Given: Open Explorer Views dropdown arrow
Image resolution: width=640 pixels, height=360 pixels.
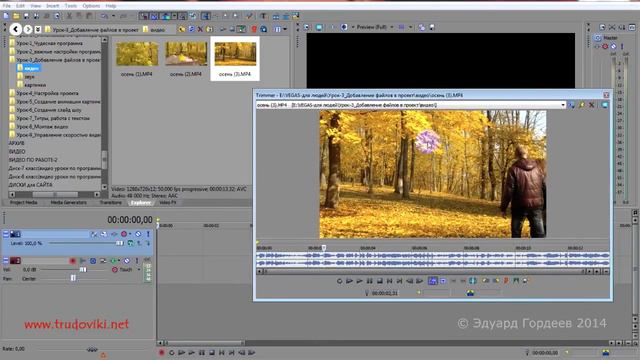Looking at the screenshot, I should click(285, 29).
